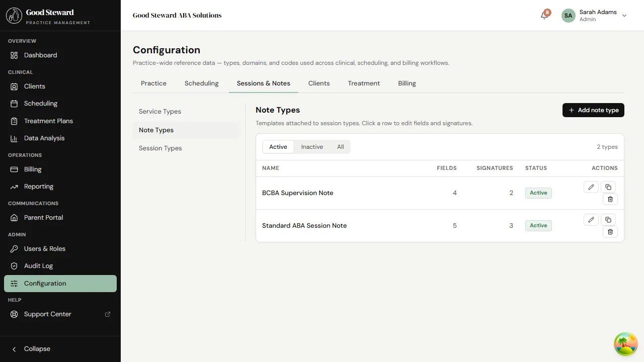
Task: Click the Add note type button
Action: (593, 110)
